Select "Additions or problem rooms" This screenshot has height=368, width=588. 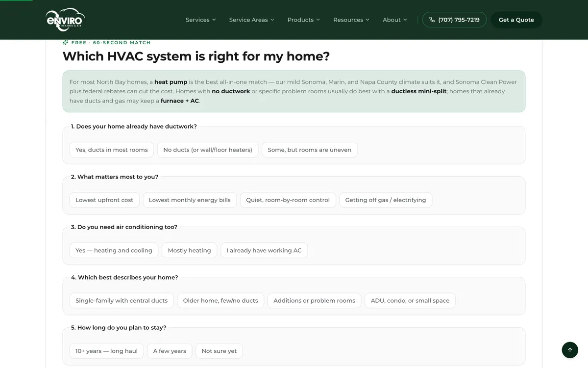(314, 301)
